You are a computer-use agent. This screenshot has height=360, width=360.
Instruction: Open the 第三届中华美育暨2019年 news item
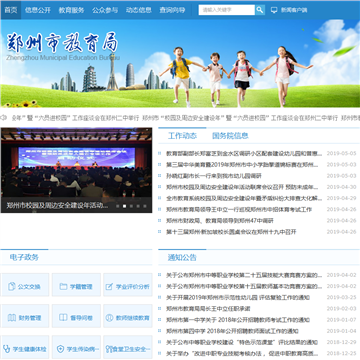242,165
